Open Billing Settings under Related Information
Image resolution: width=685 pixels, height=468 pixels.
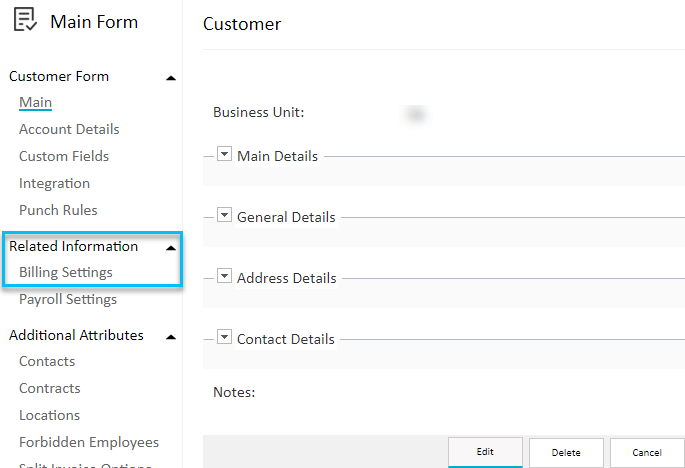[66, 272]
